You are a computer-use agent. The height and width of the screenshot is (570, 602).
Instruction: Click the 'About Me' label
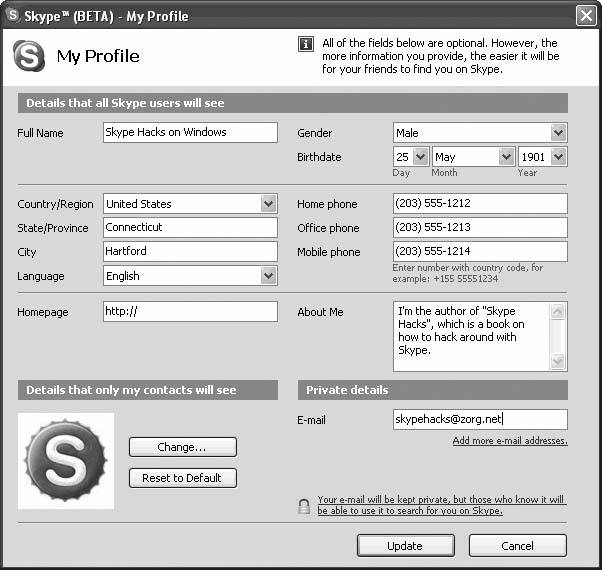[320, 312]
